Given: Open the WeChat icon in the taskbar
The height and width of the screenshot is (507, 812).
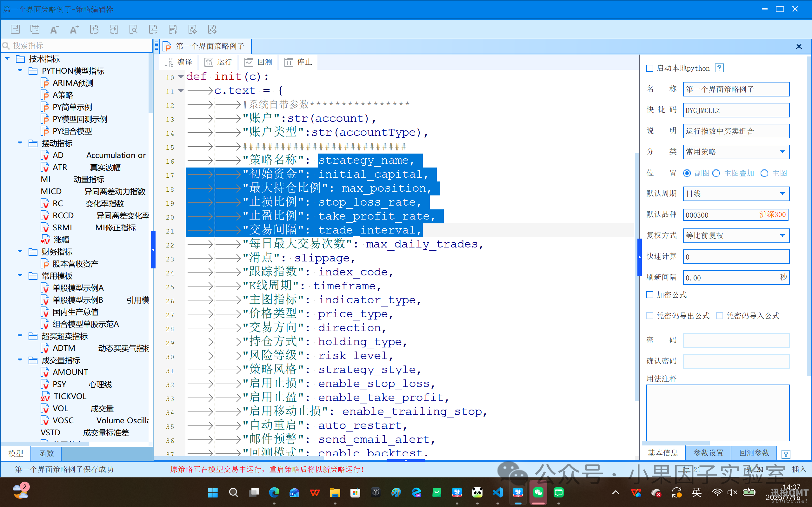Looking at the screenshot, I should [x=538, y=492].
